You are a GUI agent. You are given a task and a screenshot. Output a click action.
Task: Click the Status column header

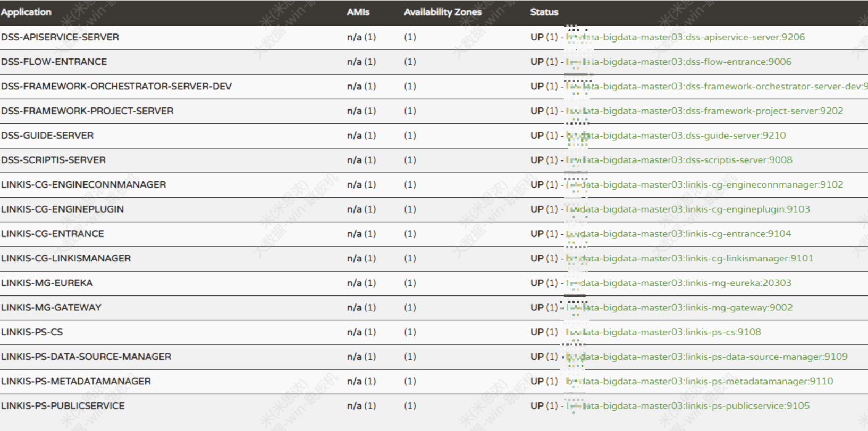coord(544,12)
